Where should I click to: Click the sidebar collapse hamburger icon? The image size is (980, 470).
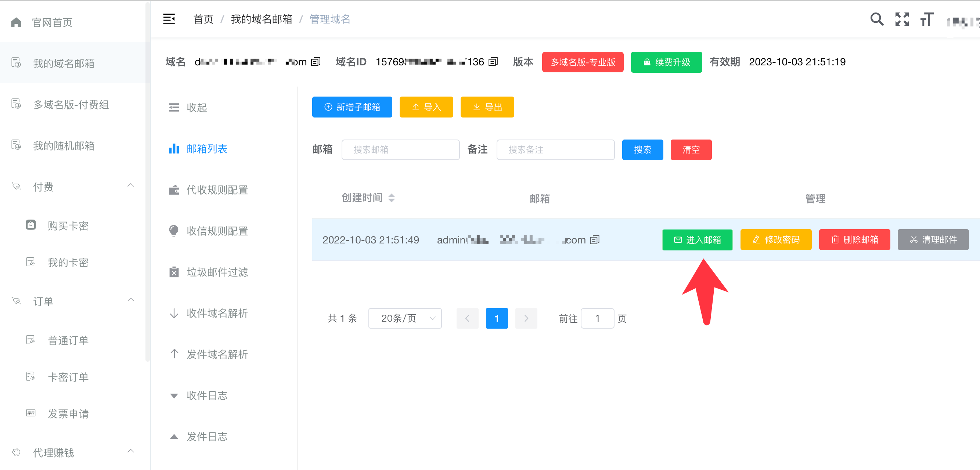(x=169, y=19)
